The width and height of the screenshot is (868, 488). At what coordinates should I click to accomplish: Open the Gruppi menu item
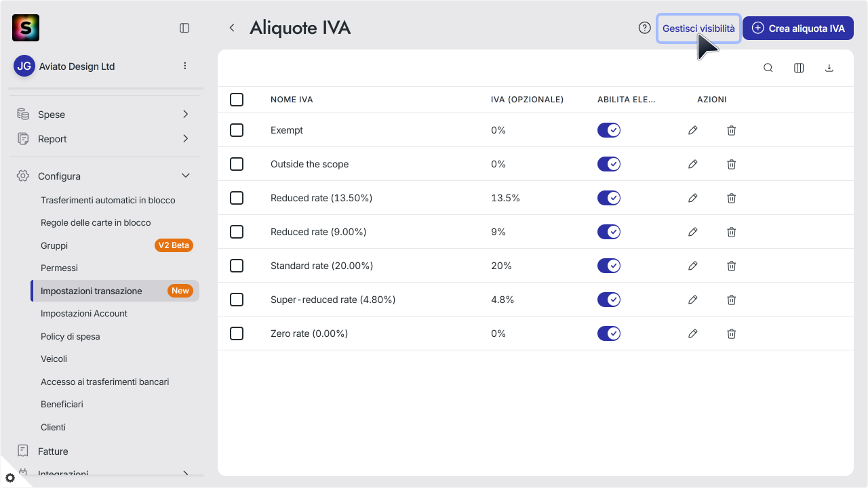pyautogui.click(x=54, y=245)
